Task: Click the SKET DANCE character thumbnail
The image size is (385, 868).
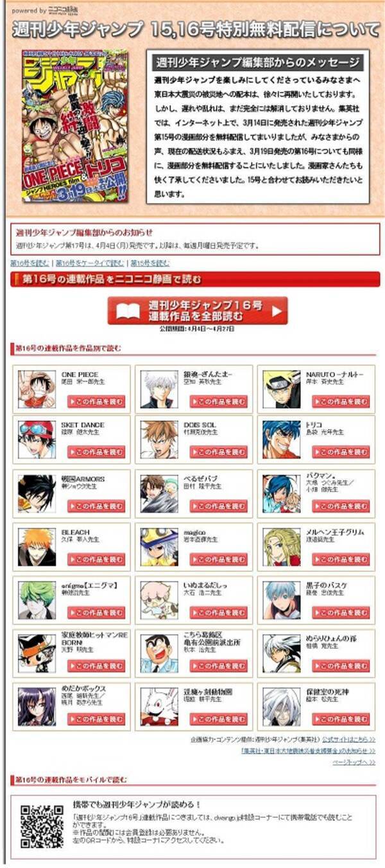Action: point(37,439)
